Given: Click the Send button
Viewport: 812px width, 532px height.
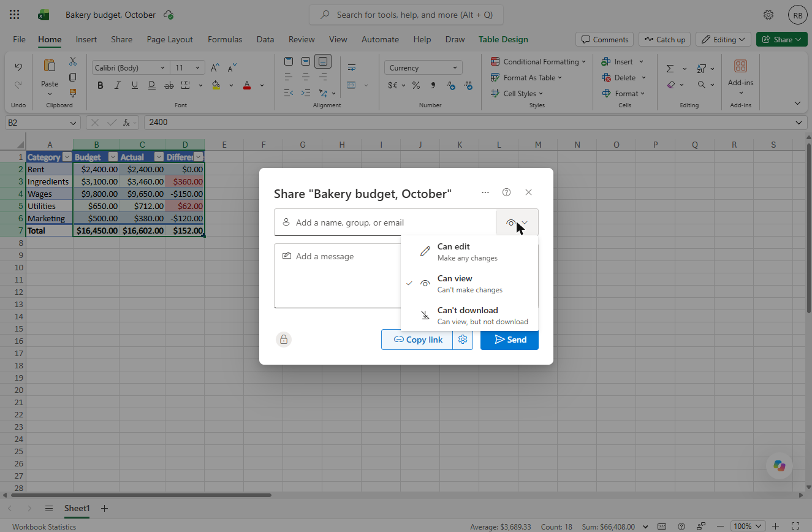Looking at the screenshot, I should point(509,340).
